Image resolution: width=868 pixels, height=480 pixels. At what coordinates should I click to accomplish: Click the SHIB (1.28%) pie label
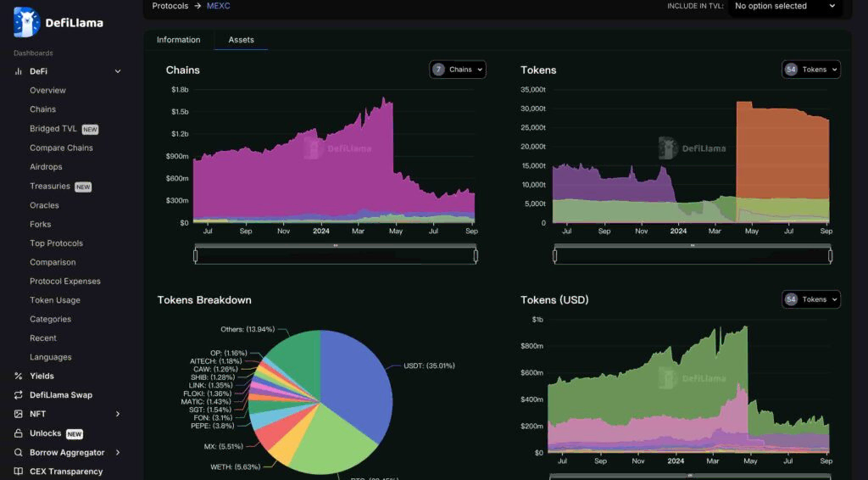point(213,377)
